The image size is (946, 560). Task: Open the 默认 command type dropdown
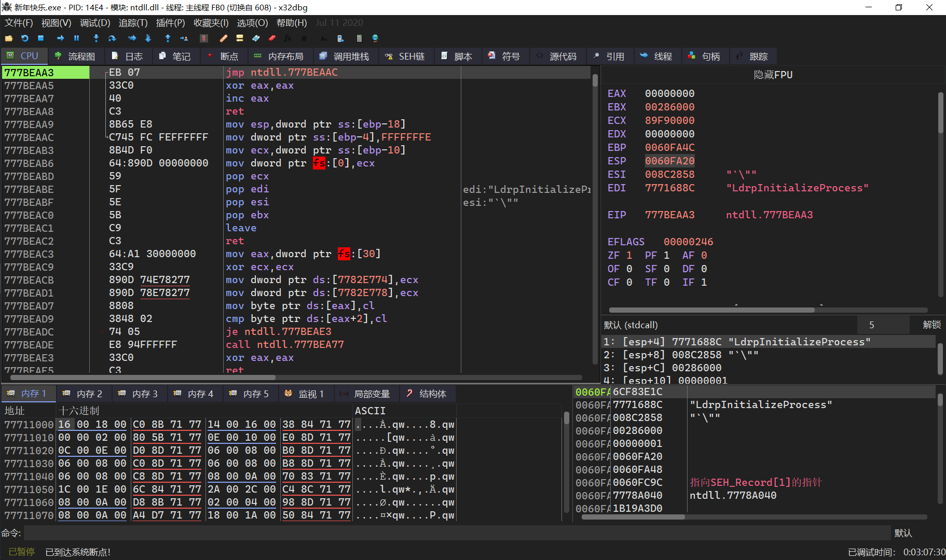pos(903,533)
